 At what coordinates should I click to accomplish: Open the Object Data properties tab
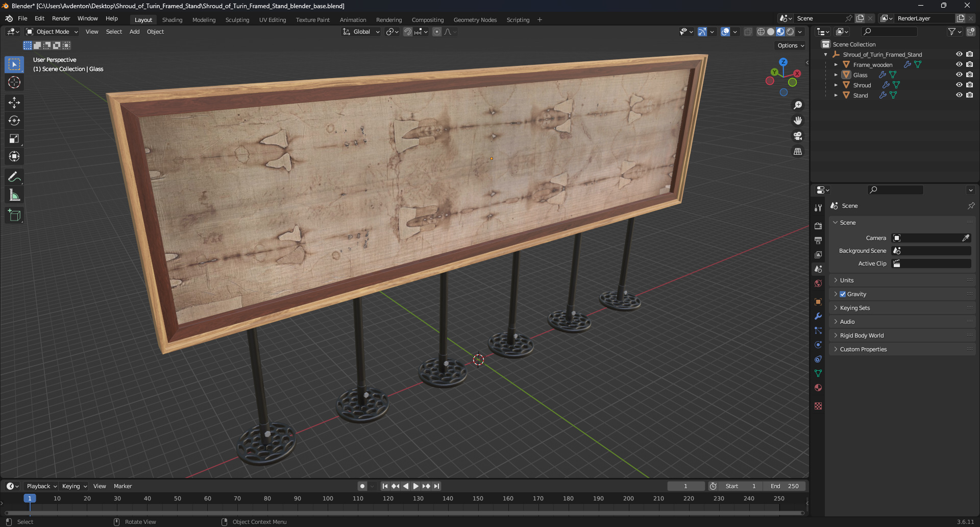click(818, 373)
